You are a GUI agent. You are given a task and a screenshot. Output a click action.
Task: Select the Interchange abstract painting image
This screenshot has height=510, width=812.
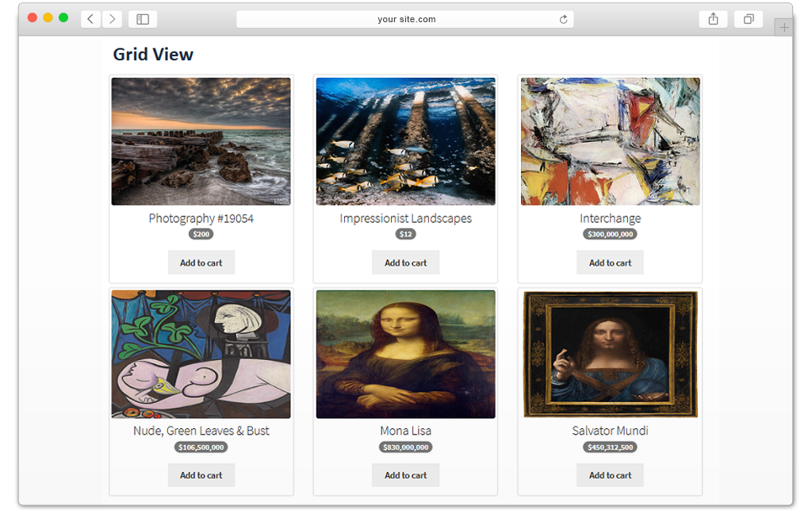tap(610, 141)
